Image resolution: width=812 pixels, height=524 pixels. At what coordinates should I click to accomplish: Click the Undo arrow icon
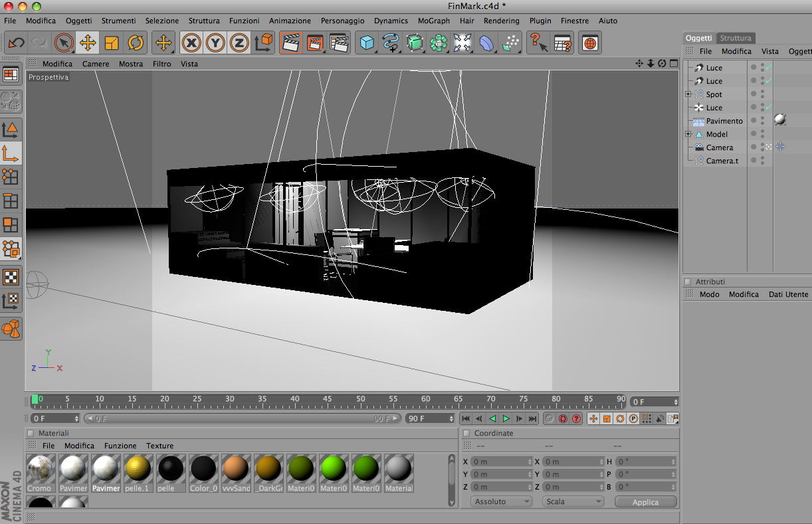[x=16, y=43]
